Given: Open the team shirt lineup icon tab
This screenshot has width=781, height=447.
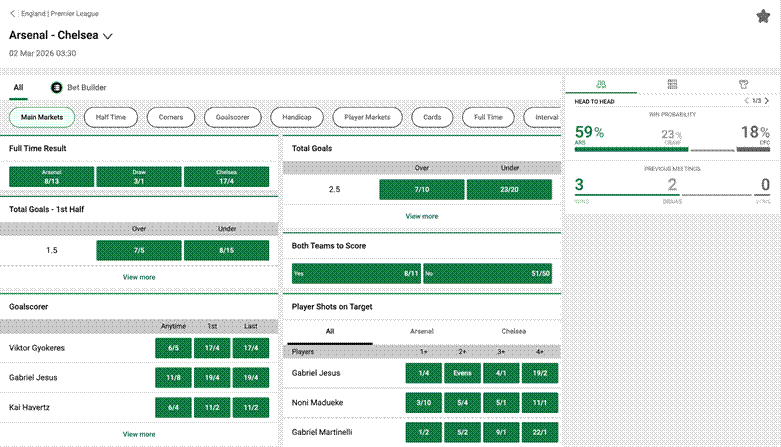Looking at the screenshot, I should click(x=743, y=85).
